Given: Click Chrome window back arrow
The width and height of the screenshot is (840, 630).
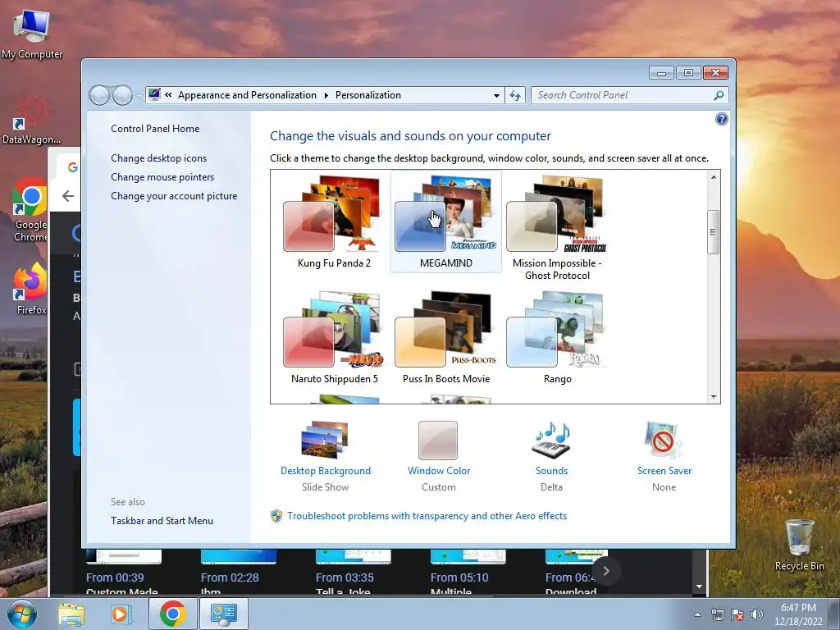Looking at the screenshot, I should (x=68, y=196).
